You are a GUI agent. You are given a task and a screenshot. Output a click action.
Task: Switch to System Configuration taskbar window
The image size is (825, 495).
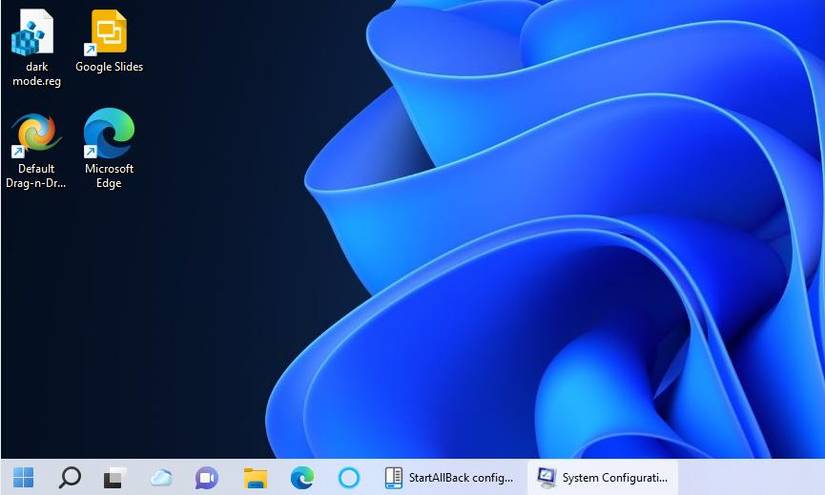tap(602, 478)
